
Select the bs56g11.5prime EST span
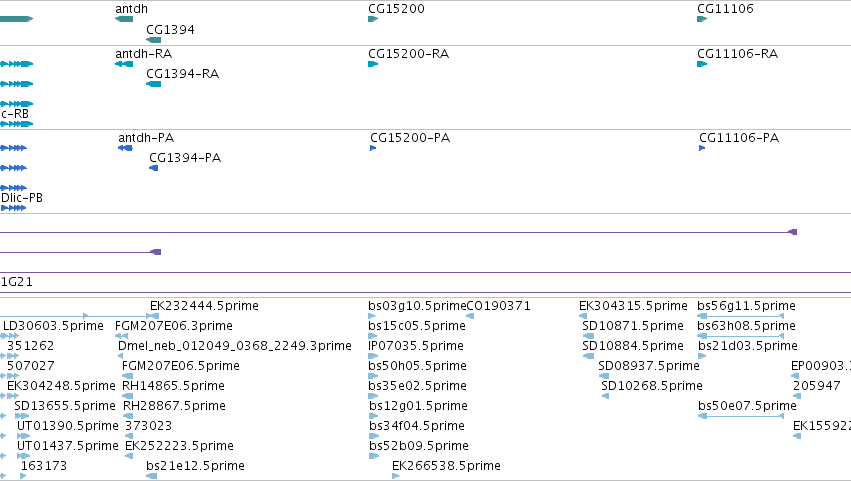[741, 316]
